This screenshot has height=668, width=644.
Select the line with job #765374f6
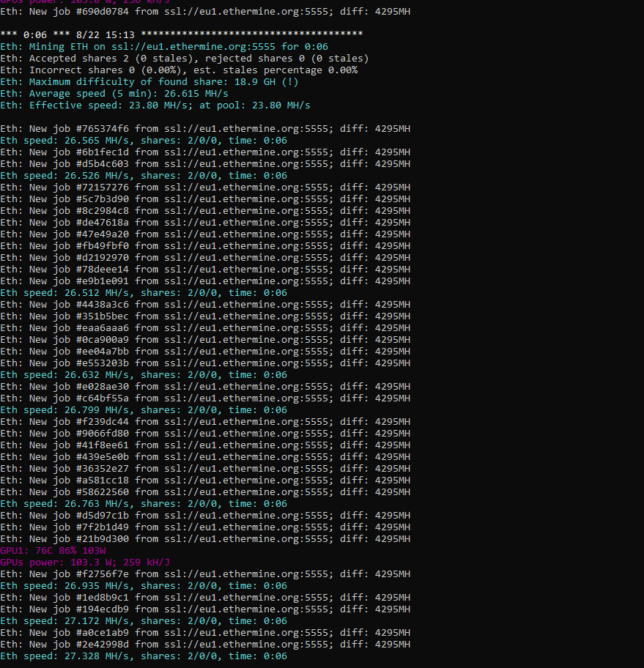click(205, 129)
